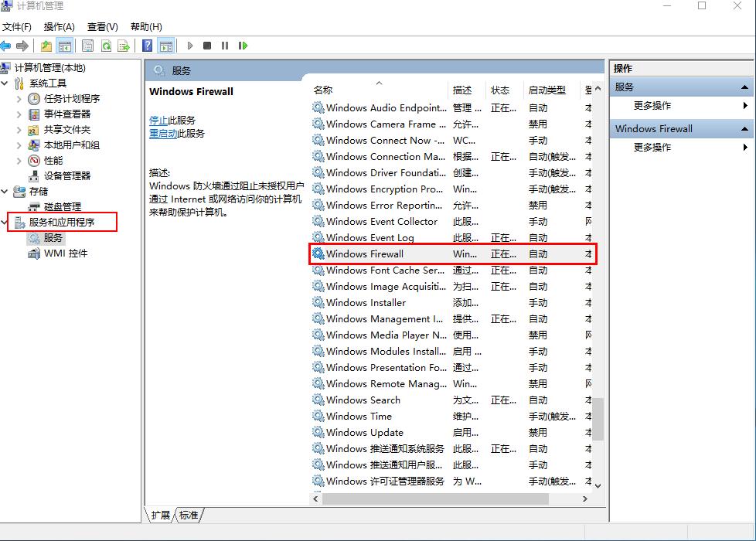This screenshot has height=541, width=756.
Task: Click the export list toolbar icon
Action: point(124,46)
